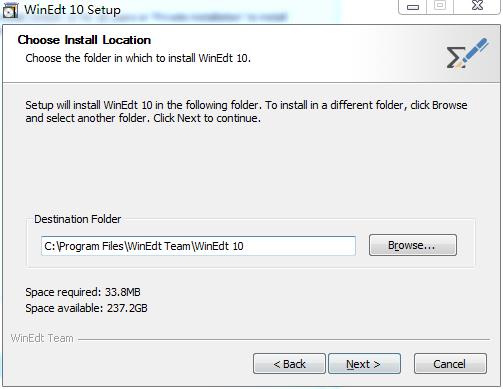
Task: Click the Choose Install Location heading
Action: [84, 40]
